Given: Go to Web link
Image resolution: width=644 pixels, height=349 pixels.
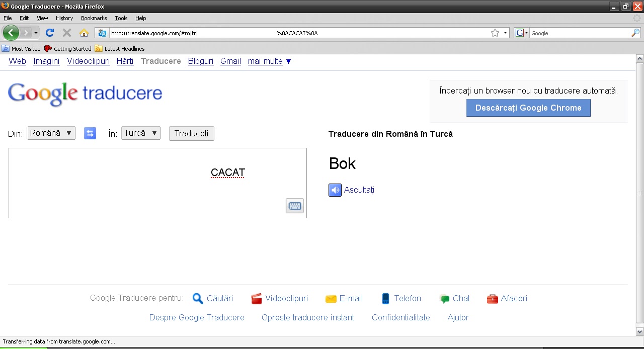Looking at the screenshot, I should coord(17,61).
